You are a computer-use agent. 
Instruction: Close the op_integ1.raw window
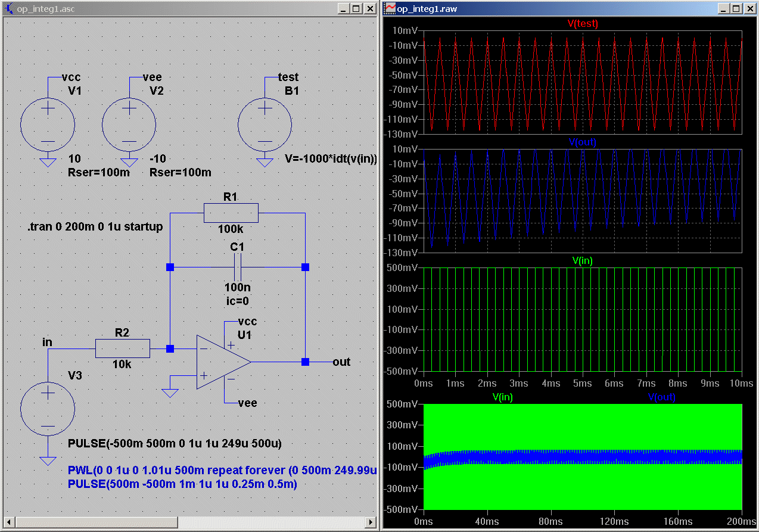pyautogui.click(x=750, y=8)
